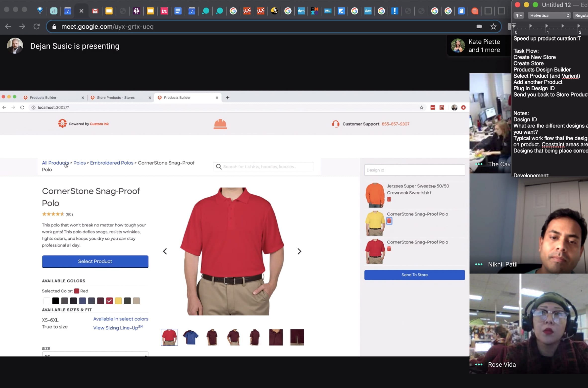Image resolution: width=588 pixels, height=388 pixels.
Task: Delete the yellow CornerStone Snag-Proof Polo item
Action: [389, 221]
